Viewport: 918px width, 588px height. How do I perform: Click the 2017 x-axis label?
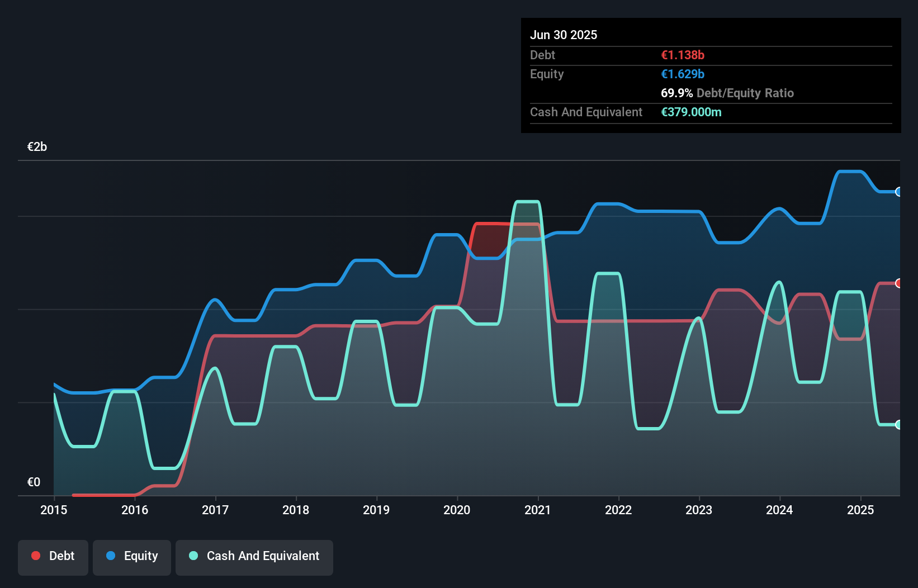tap(215, 510)
